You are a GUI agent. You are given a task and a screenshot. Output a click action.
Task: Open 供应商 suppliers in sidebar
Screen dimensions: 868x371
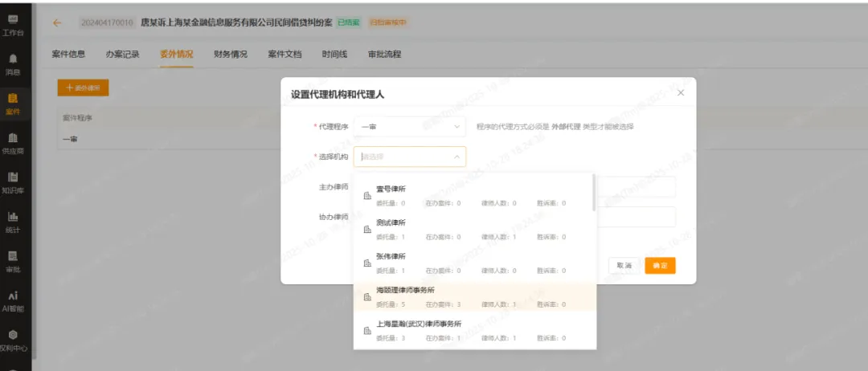(13, 144)
